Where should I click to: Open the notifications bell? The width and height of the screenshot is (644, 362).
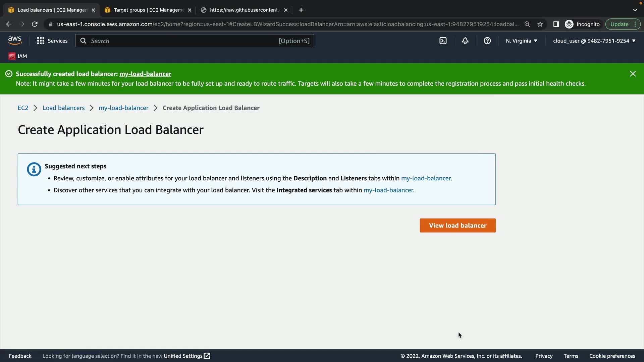click(x=465, y=41)
